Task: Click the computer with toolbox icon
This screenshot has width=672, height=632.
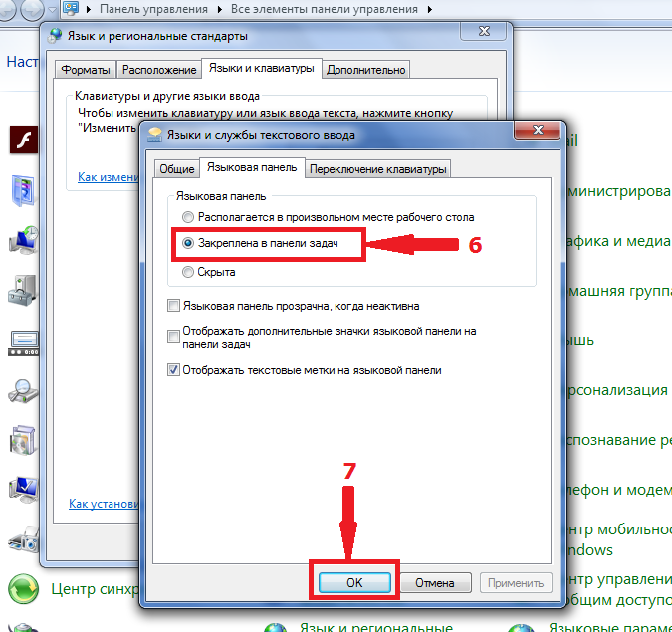Action: [x=22, y=291]
